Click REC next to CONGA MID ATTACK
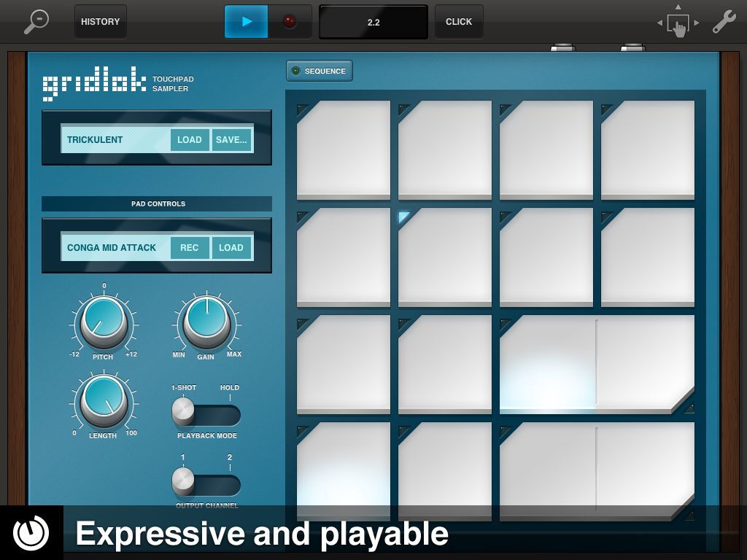Screen dimensions: 747x560 coord(190,248)
